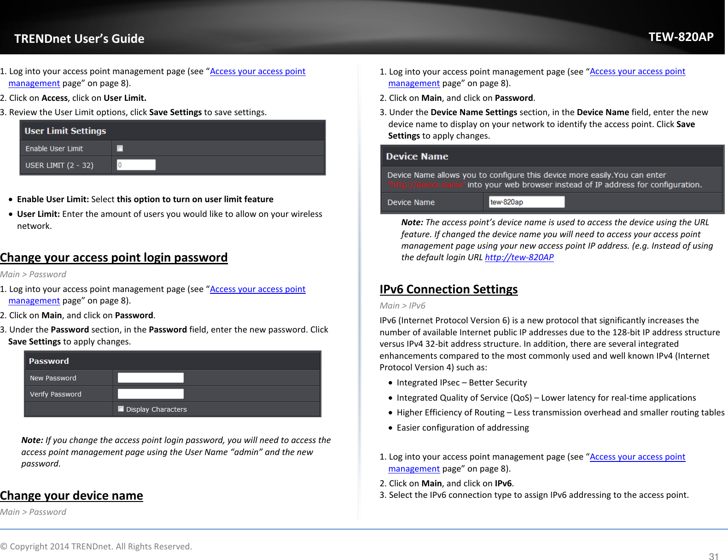Open the 'Access your access point' link under IPv6 Connection Settings

637,457
